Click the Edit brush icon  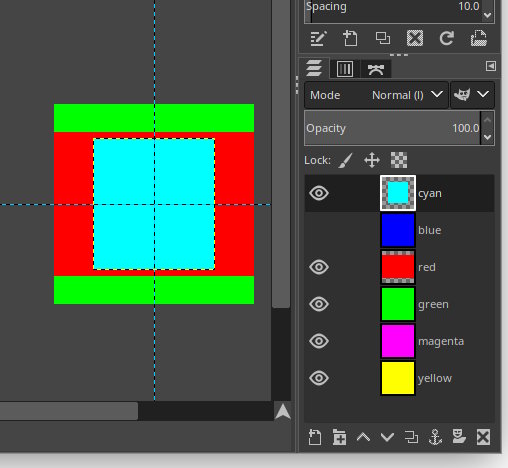pyautogui.click(x=318, y=38)
